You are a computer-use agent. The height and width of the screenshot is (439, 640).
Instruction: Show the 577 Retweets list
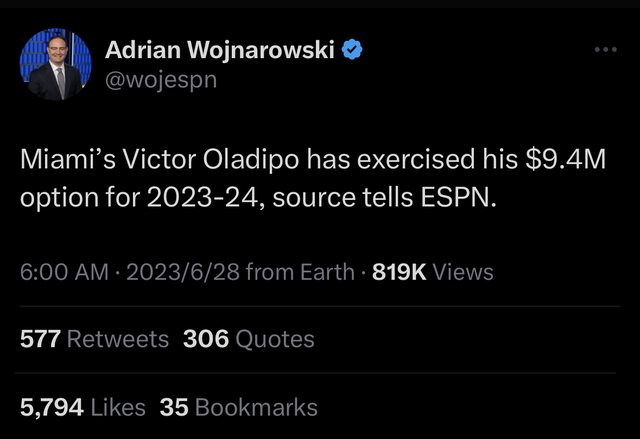tap(95, 339)
